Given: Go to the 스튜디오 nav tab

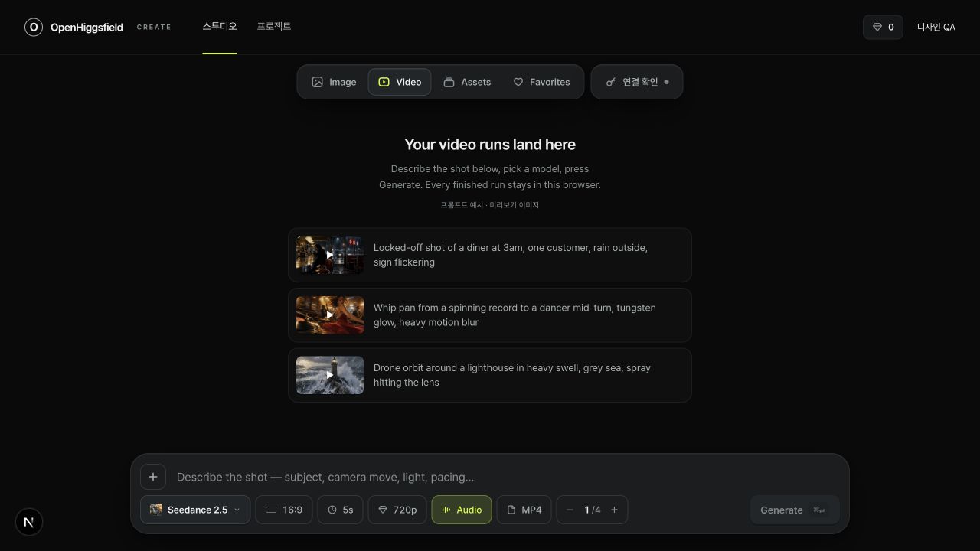Looking at the screenshot, I should point(220,27).
